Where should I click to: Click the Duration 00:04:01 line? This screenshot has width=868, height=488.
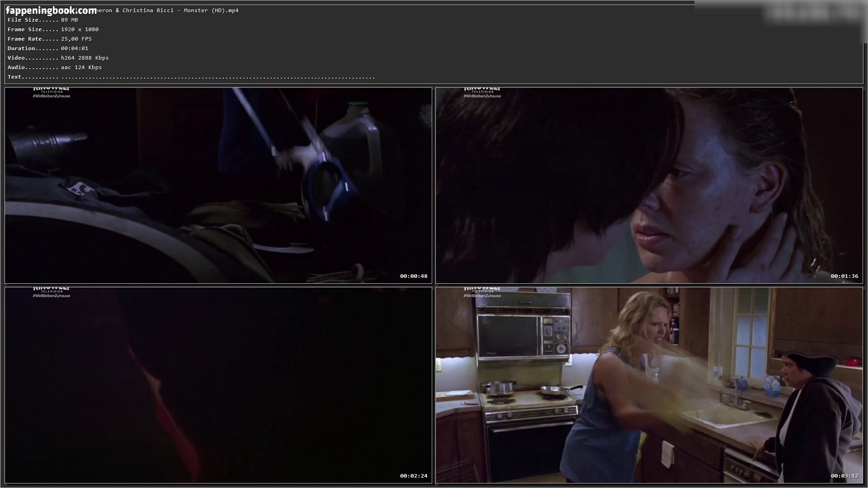(48, 48)
